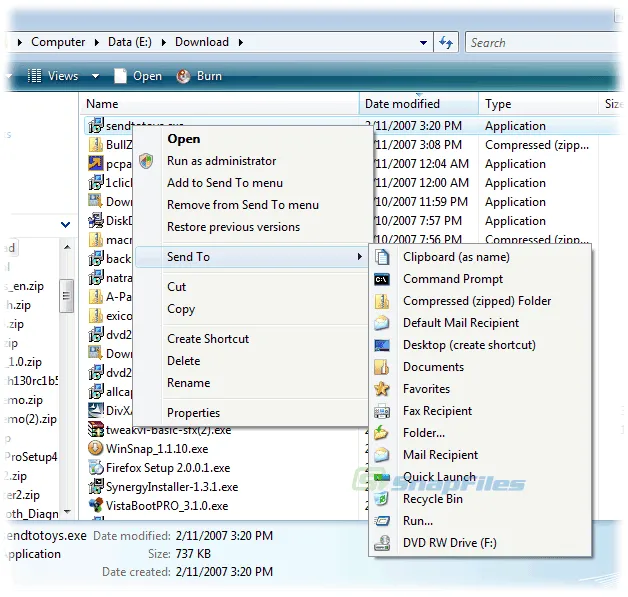The width and height of the screenshot is (628, 597).
Task: Click the Mail Recipient envelope icon
Action: click(382, 455)
